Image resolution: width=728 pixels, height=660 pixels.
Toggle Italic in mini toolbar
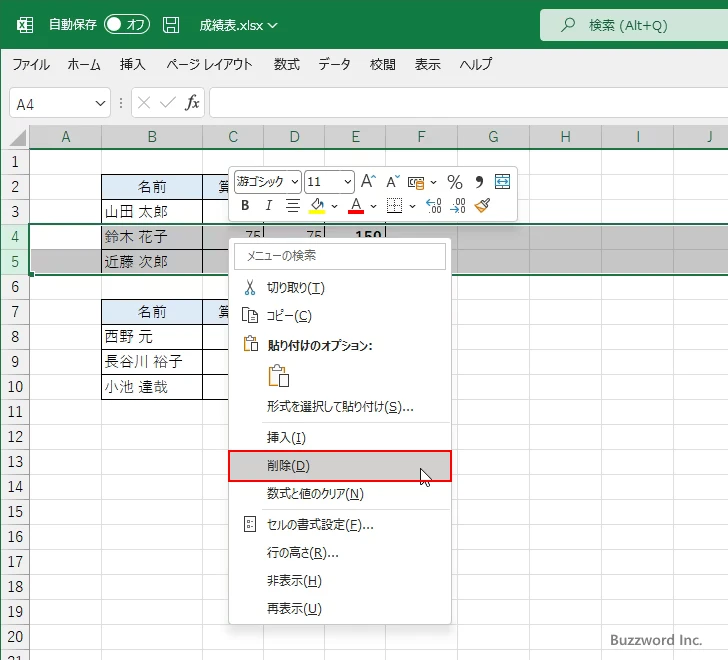click(x=268, y=205)
